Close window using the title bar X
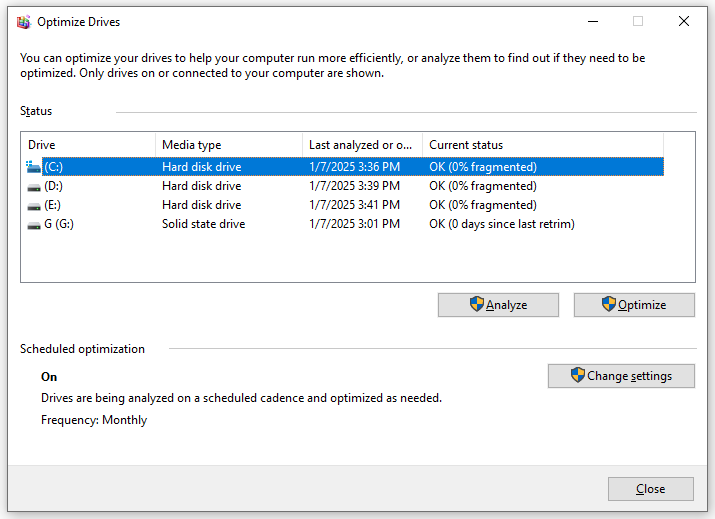Viewport: 715px width, 519px height. tap(684, 21)
